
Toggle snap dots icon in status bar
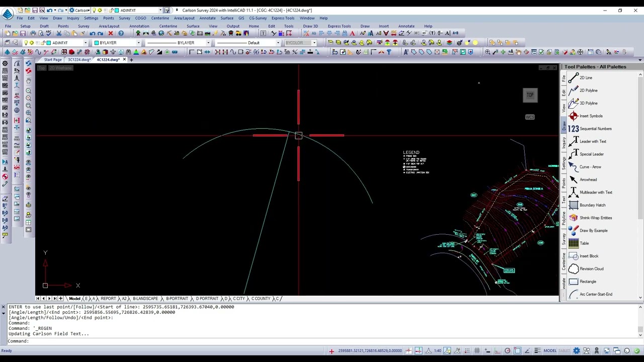point(467,350)
